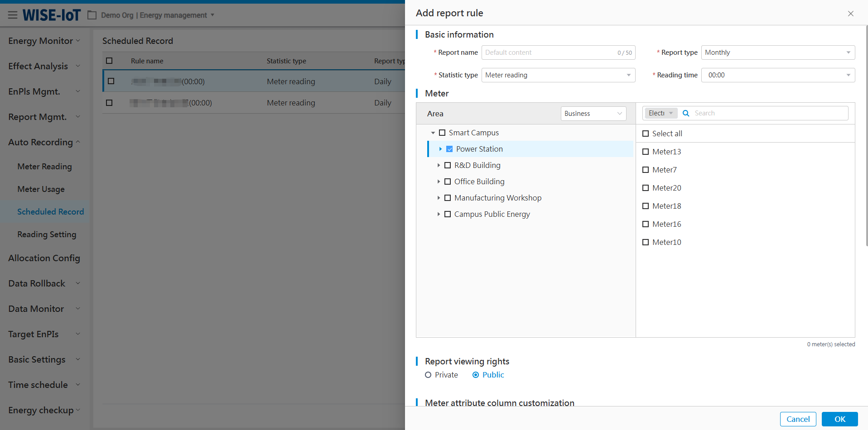This screenshot has width=868, height=430.
Task: Open Meter Usage in the sidebar
Action: [41, 189]
